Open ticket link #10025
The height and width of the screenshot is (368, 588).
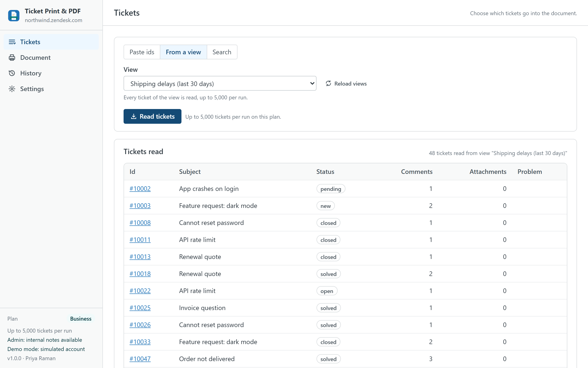[x=140, y=308]
